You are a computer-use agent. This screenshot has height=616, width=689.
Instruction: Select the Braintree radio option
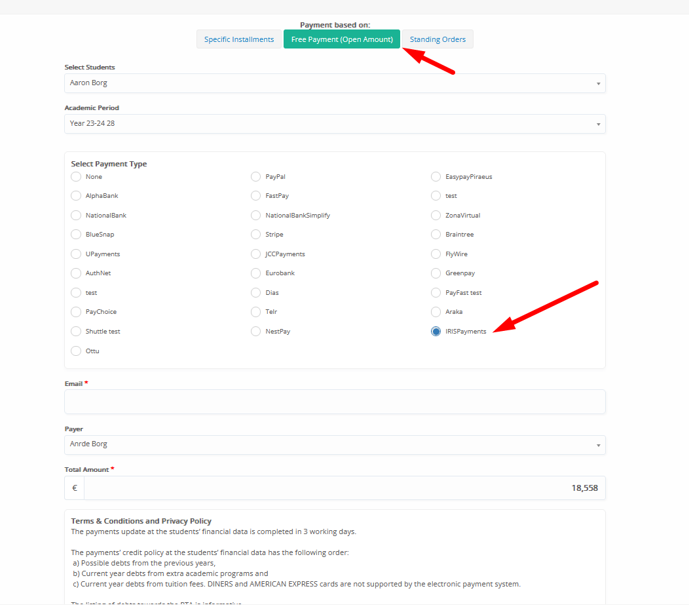click(x=436, y=235)
